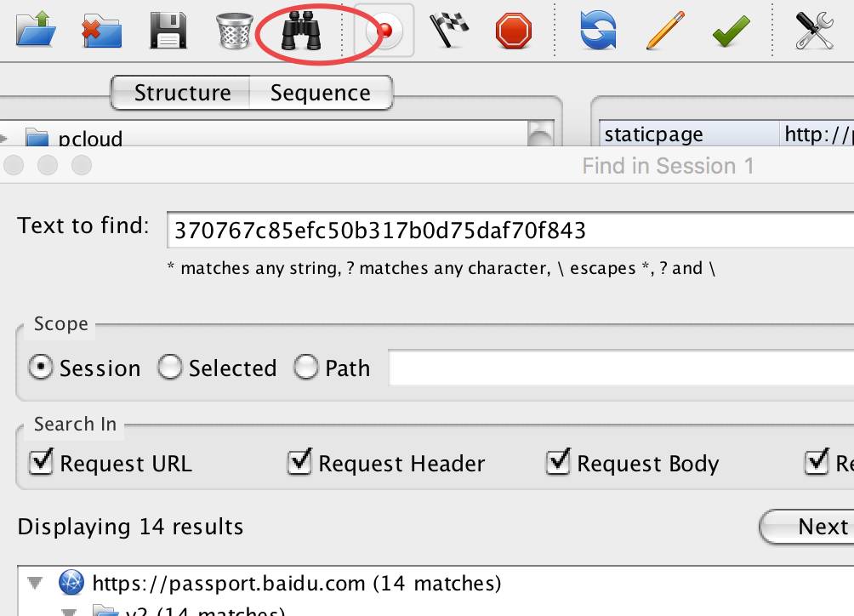Switch to the Sequence tab

[x=321, y=92]
